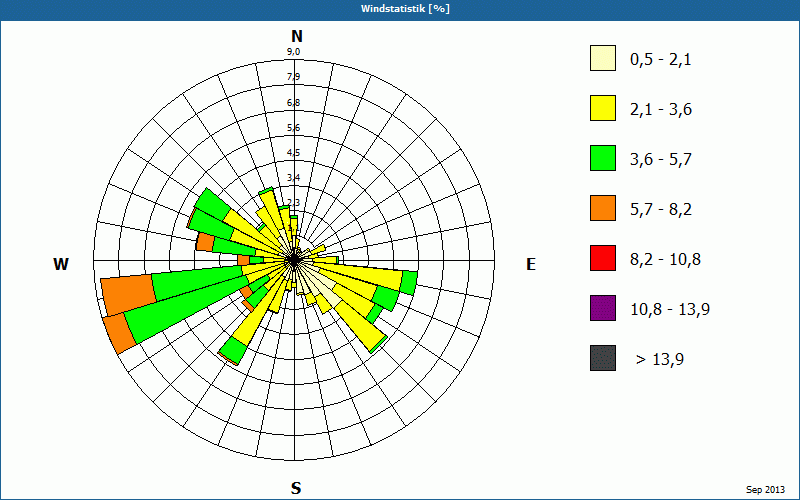
Task: Click the '3,4' radial scale value
Action: tap(293, 178)
